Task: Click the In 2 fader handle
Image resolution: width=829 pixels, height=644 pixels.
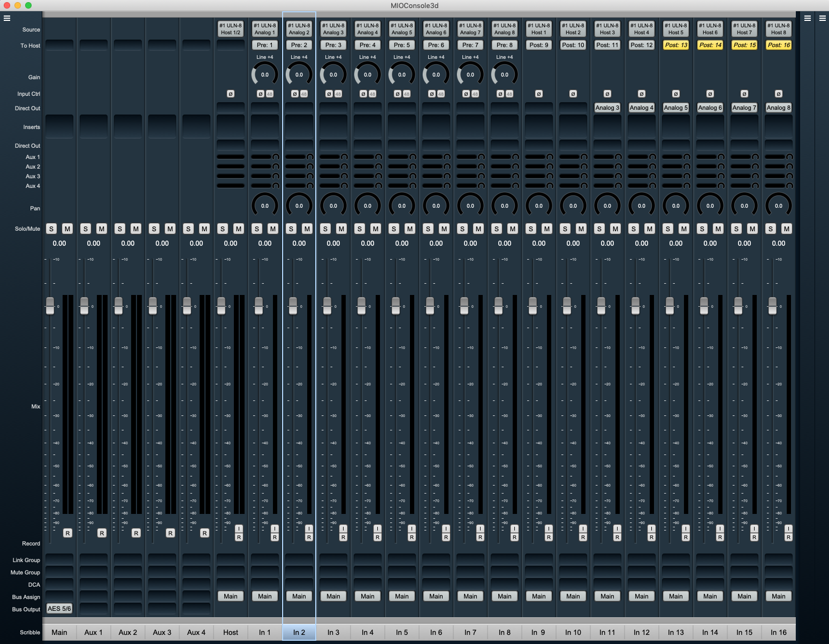Action: coord(293,306)
